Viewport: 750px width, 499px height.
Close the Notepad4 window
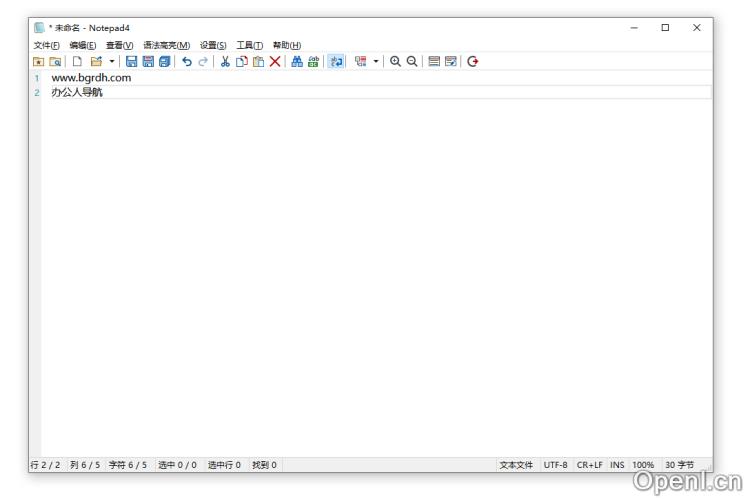[696, 28]
